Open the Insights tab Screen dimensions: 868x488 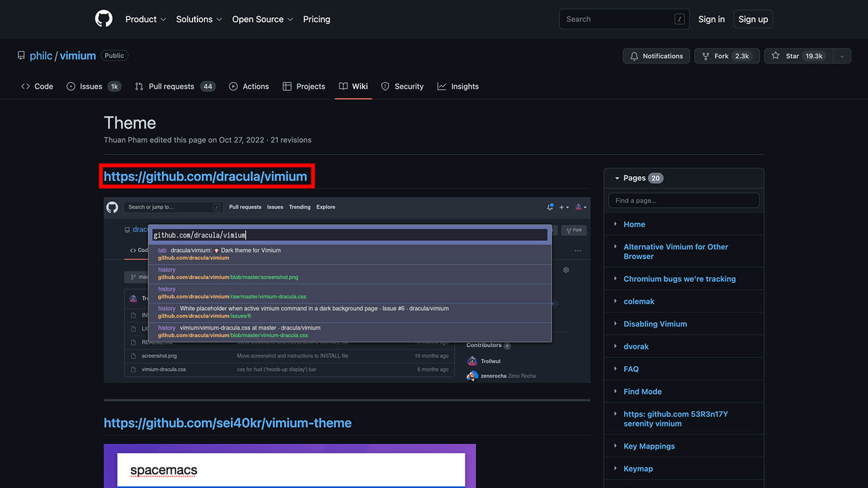click(x=458, y=86)
